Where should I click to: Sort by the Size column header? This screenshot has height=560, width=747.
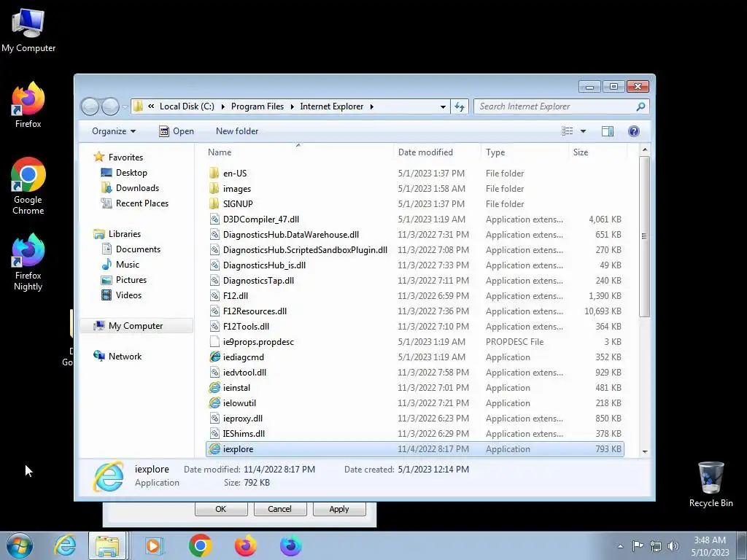pyautogui.click(x=597, y=152)
